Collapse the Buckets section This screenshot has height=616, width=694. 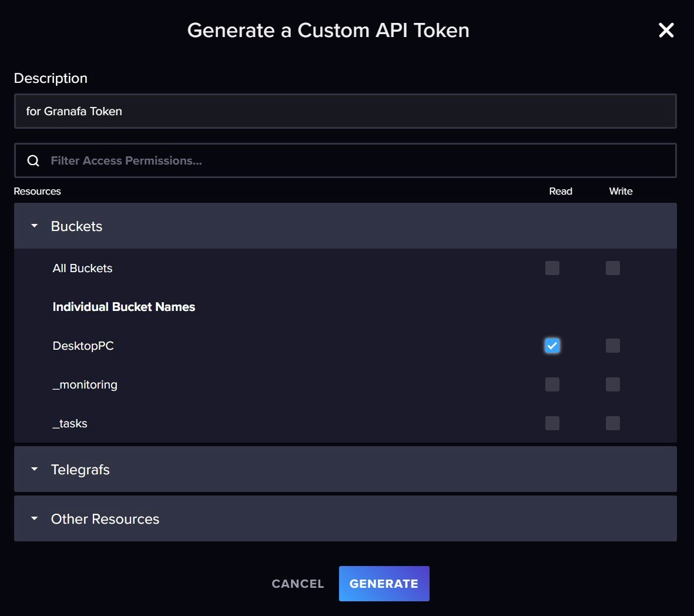point(34,226)
